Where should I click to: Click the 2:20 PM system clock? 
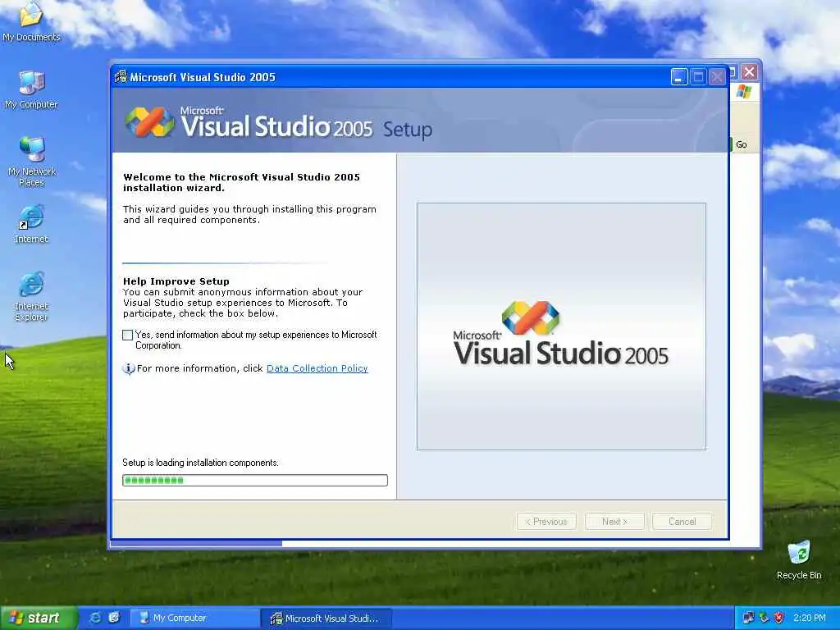point(810,618)
